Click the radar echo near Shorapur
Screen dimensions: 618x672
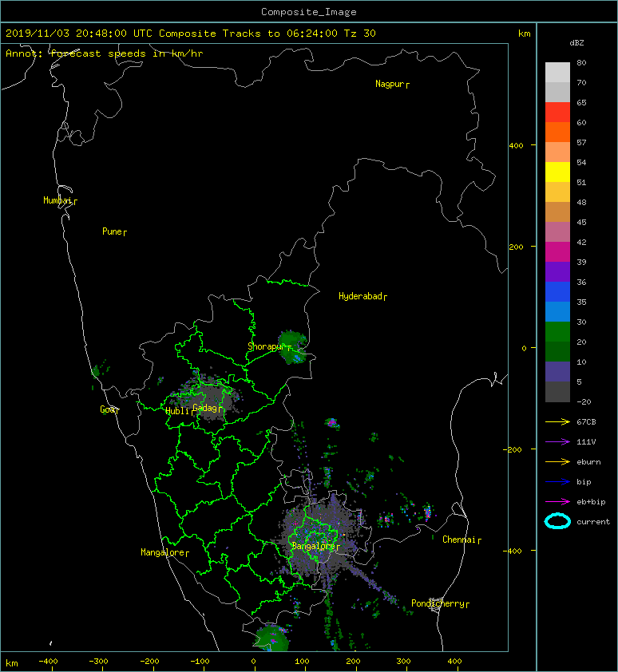pos(293,347)
